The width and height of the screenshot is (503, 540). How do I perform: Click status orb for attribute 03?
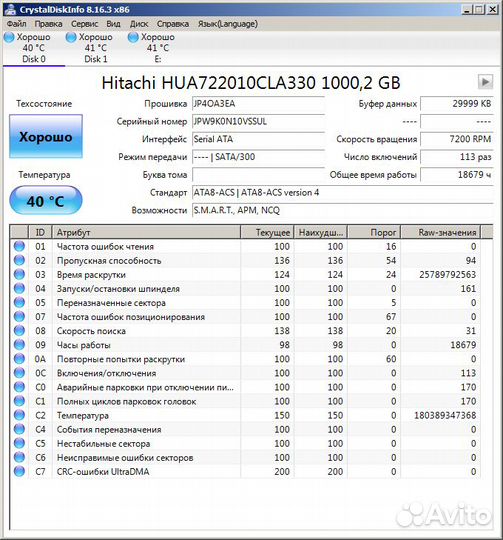[x=19, y=274]
